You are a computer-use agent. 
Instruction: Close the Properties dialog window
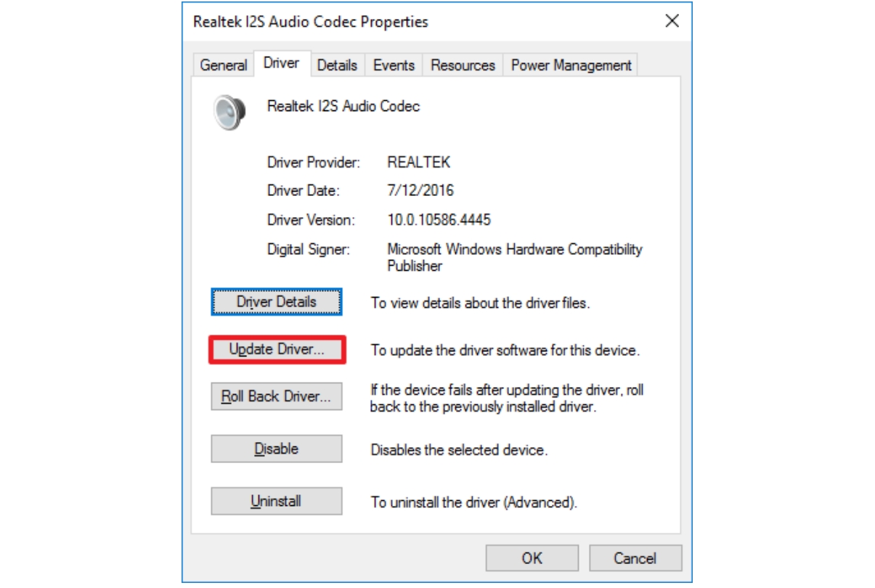point(672,21)
